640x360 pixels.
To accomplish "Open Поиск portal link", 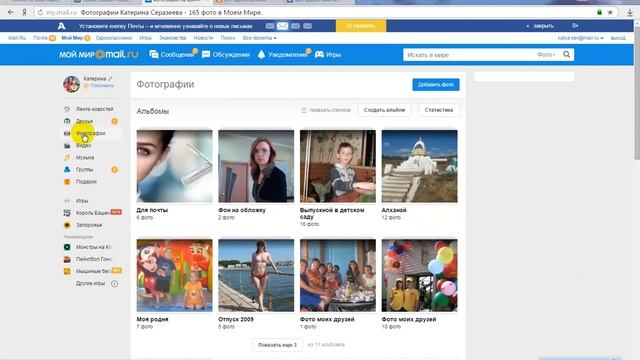I will [228, 38].
